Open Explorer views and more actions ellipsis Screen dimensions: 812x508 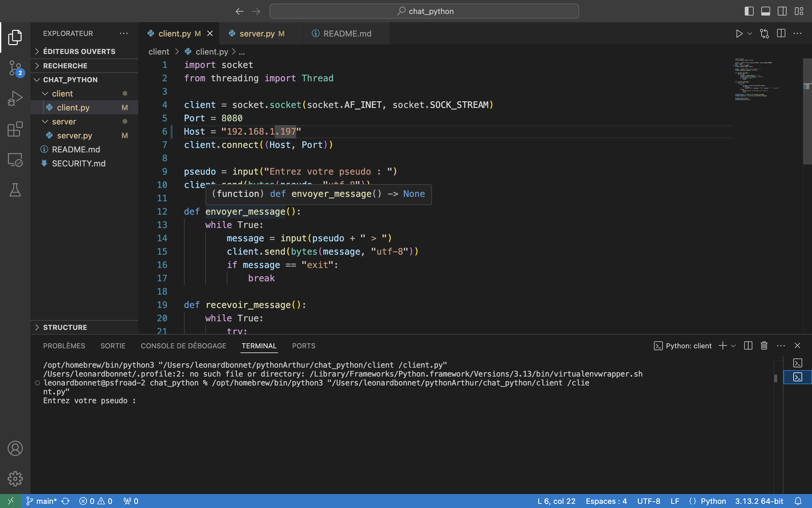tap(123, 34)
